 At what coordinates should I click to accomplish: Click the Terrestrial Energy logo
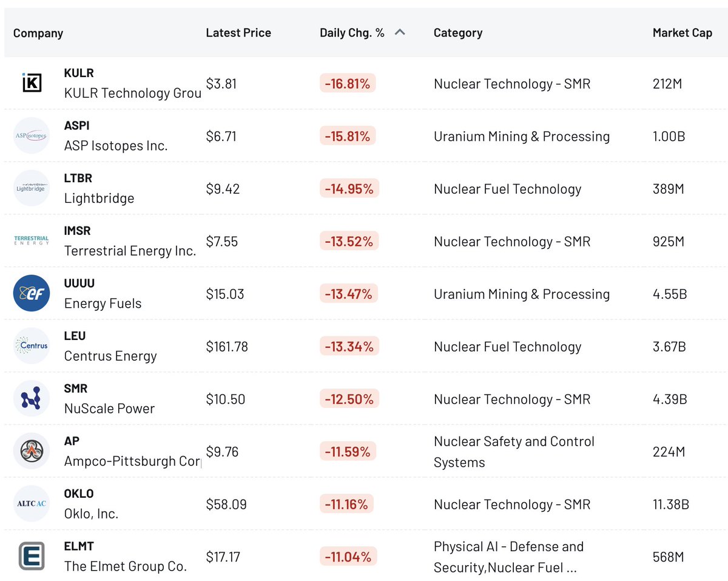click(31, 241)
